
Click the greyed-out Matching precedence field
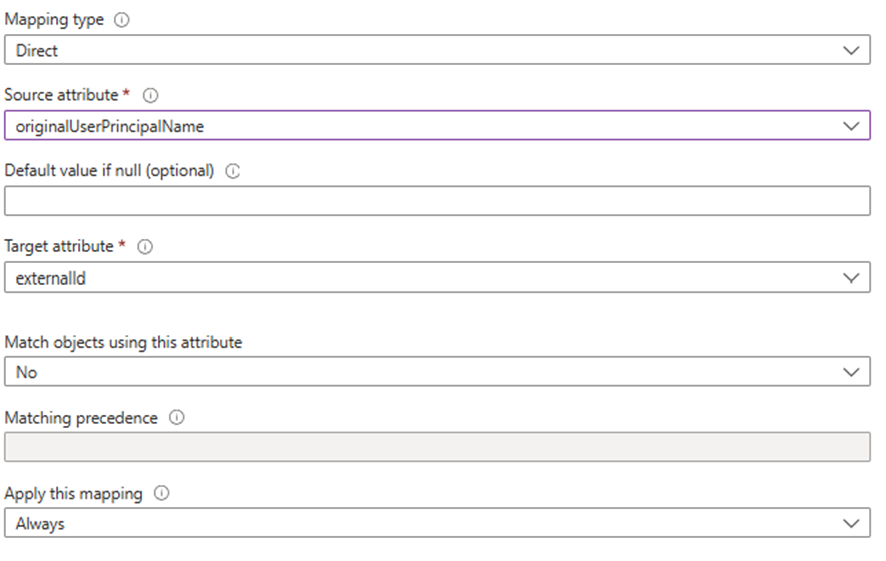437,447
